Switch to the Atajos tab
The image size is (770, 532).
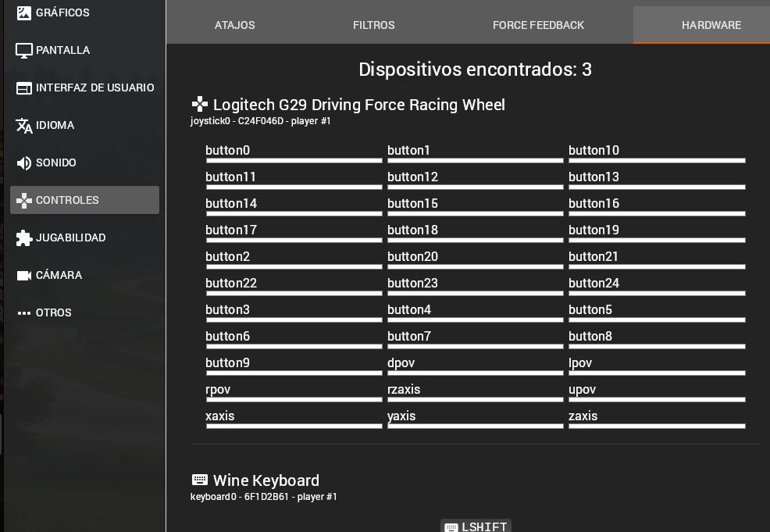pyautogui.click(x=235, y=25)
